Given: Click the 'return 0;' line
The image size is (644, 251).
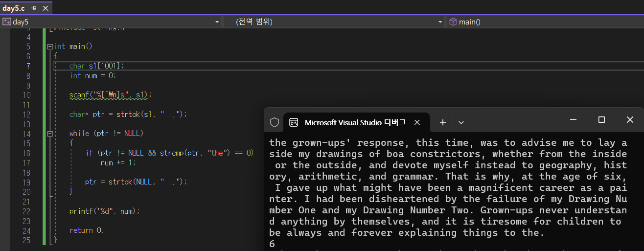Looking at the screenshot, I should coord(87,230).
